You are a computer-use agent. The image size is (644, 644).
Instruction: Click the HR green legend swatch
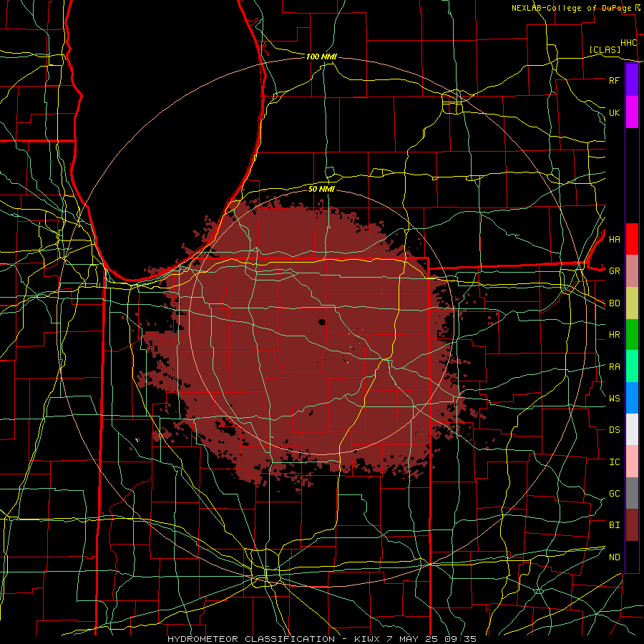pyautogui.click(x=632, y=334)
